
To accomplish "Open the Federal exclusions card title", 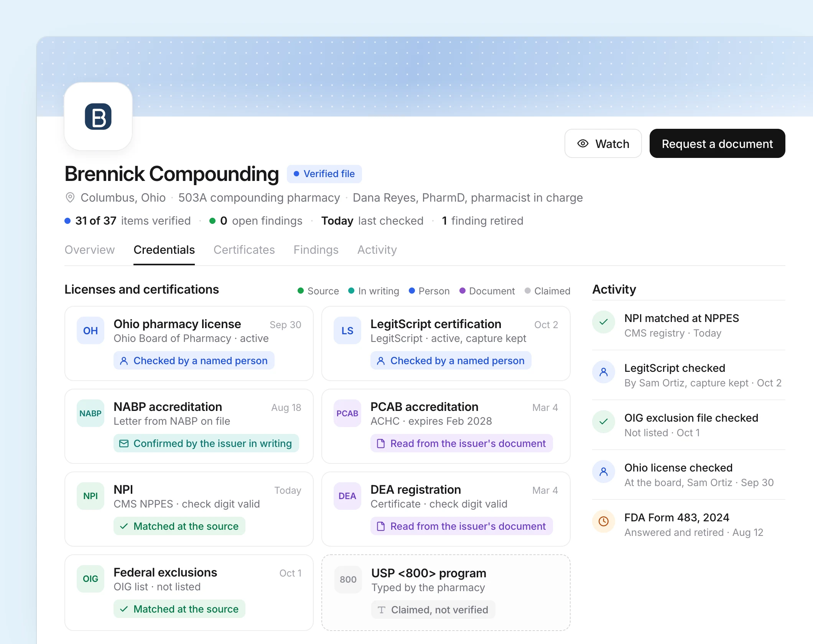I will [165, 573].
